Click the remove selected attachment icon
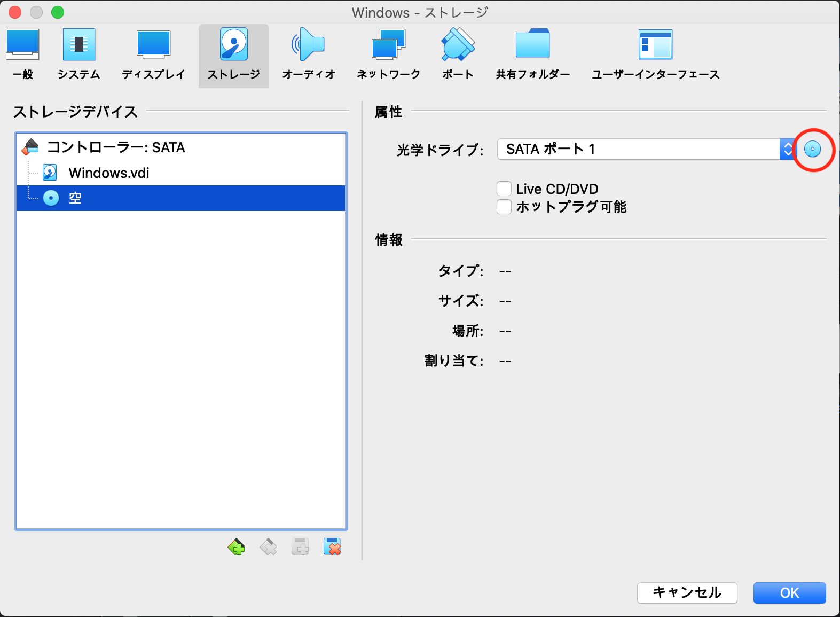The height and width of the screenshot is (617, 840). 332,547
